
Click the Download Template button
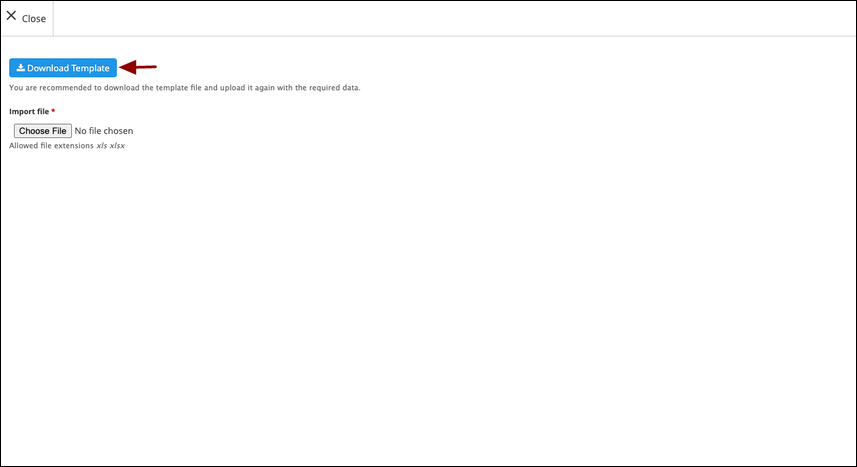(x=63, y=68)
